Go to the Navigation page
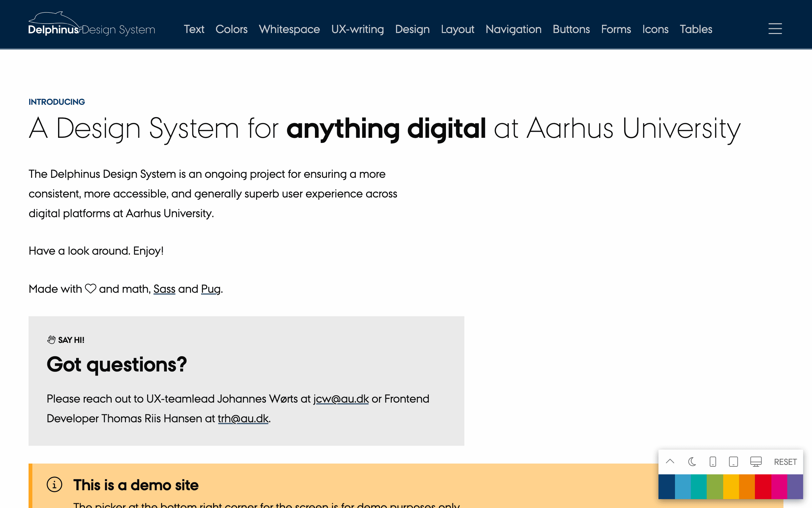The height and width of the screenshot is (508, 812). [514, 29]
